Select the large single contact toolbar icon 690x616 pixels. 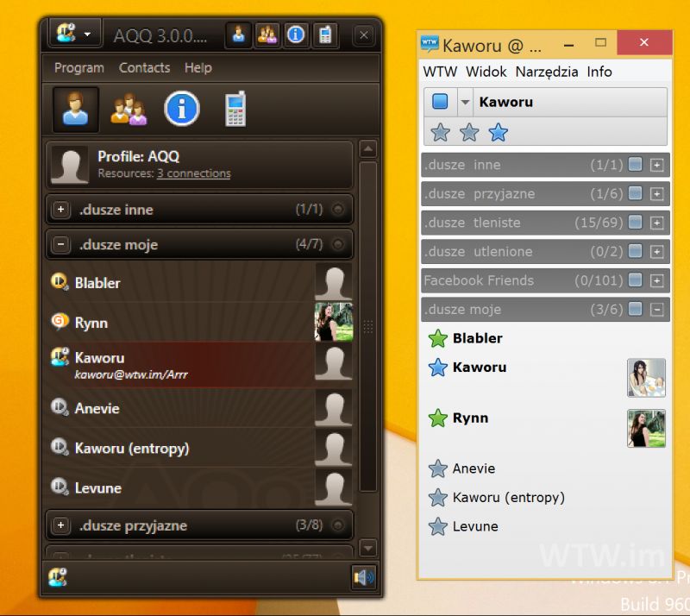click(75, 110)
